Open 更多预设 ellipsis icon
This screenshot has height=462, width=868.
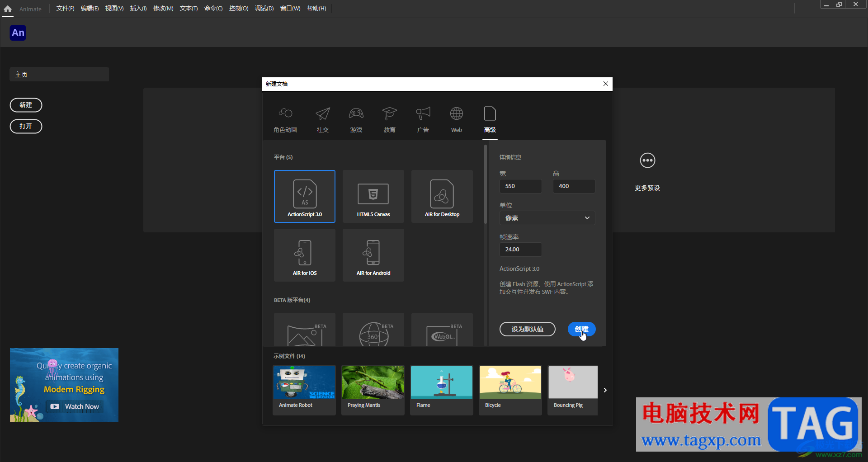click(x=647, y=160)
